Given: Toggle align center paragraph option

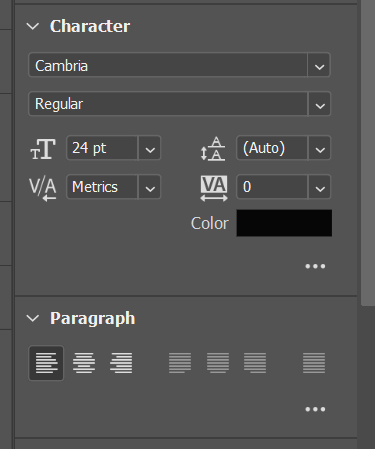Looking at the screenshot, I should [x=84, y=363].
